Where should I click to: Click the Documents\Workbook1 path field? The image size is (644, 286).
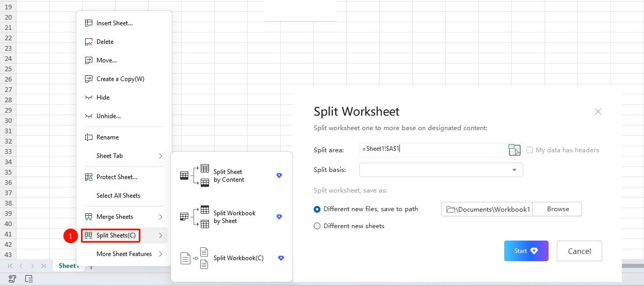click(x=487, y=209)
